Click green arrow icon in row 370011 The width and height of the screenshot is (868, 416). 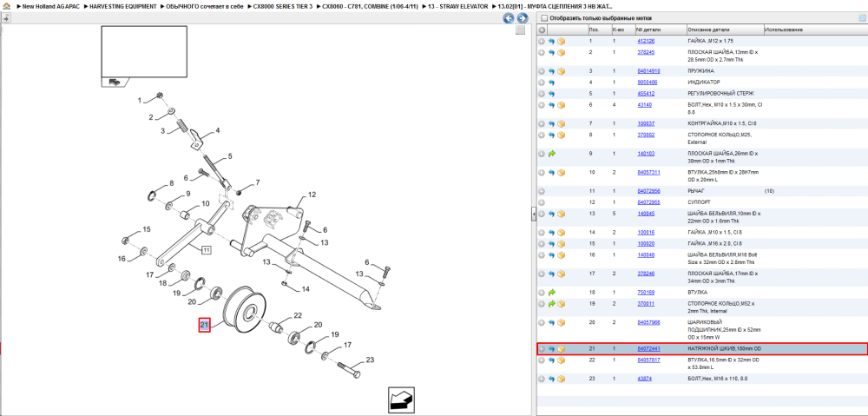pos(551,304)
